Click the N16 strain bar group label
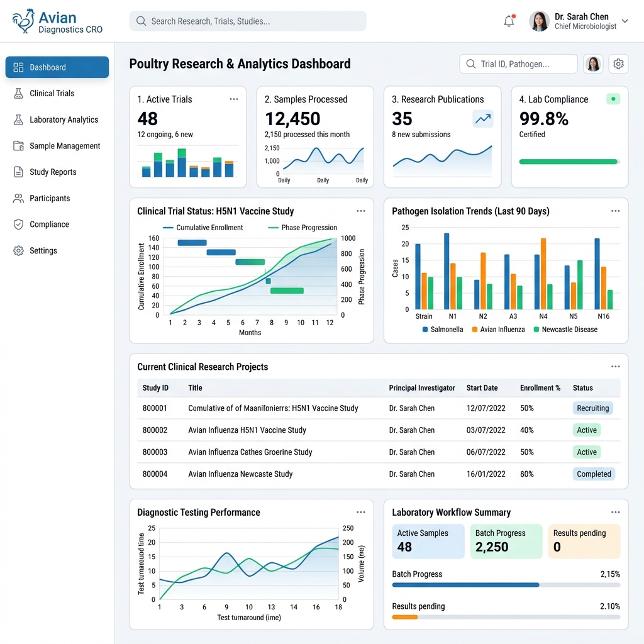This screenshot has width=644, height=644. [x=603, y=316]
